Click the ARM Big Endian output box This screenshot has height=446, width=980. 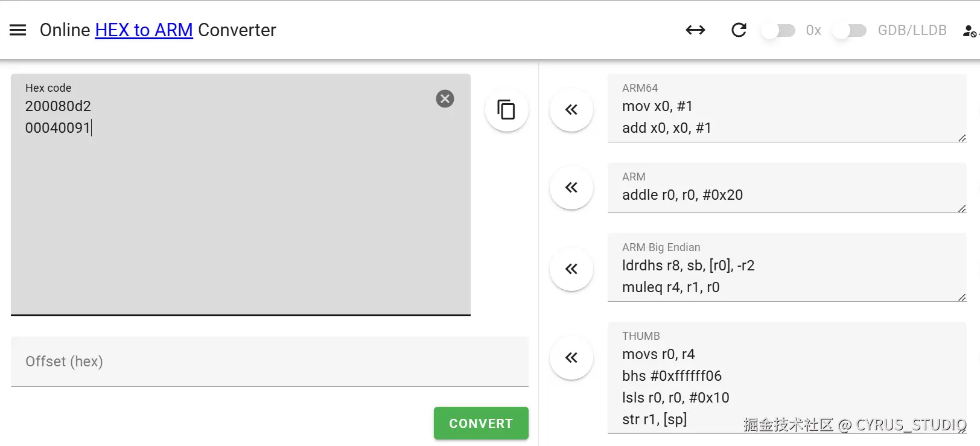click(x=787, y=267)
